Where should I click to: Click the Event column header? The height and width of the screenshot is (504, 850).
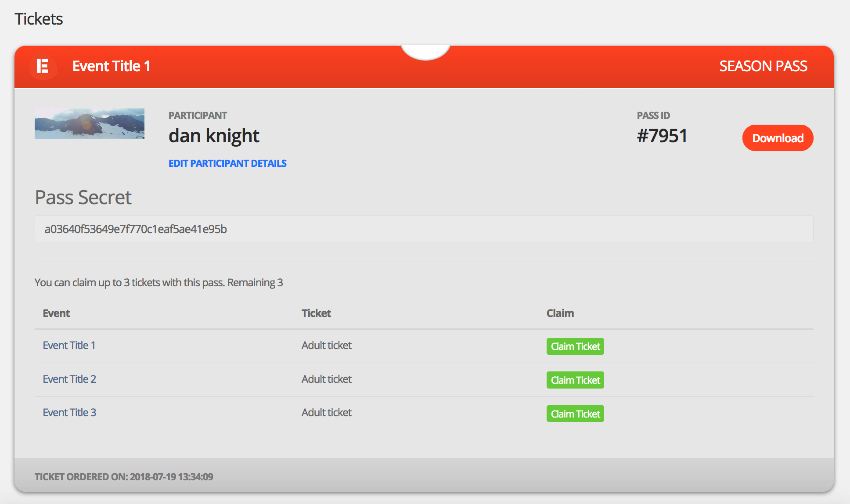coord(56,313)
